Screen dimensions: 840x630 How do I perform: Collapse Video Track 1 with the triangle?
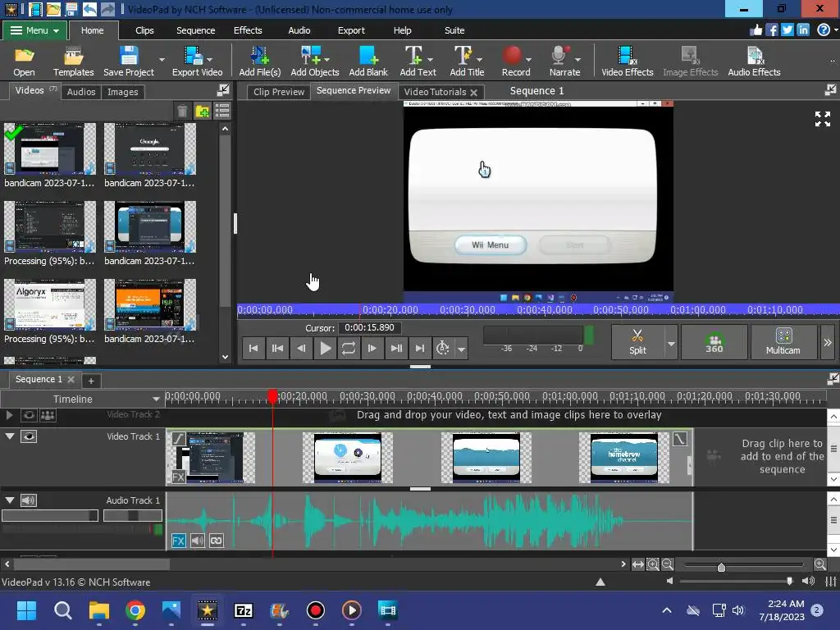pos(10,436)
